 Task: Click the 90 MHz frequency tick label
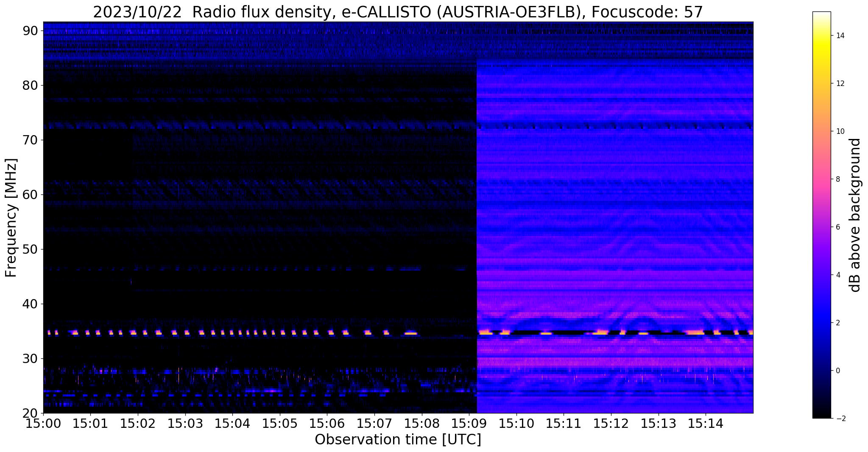tap(30, 31)
